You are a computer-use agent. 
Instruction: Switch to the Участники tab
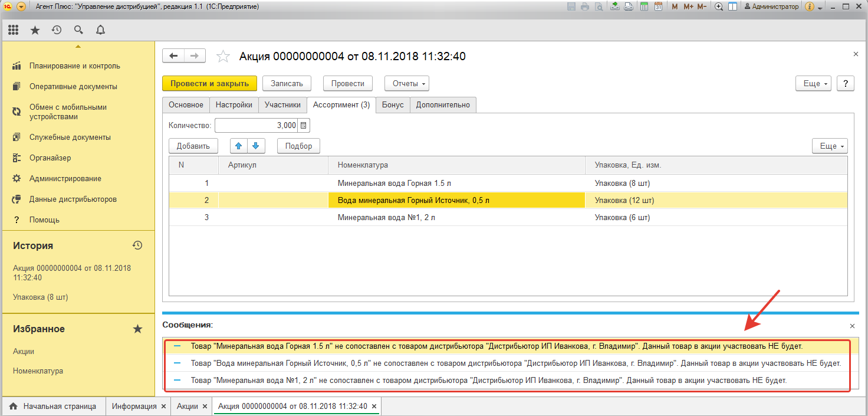[282, 104]
